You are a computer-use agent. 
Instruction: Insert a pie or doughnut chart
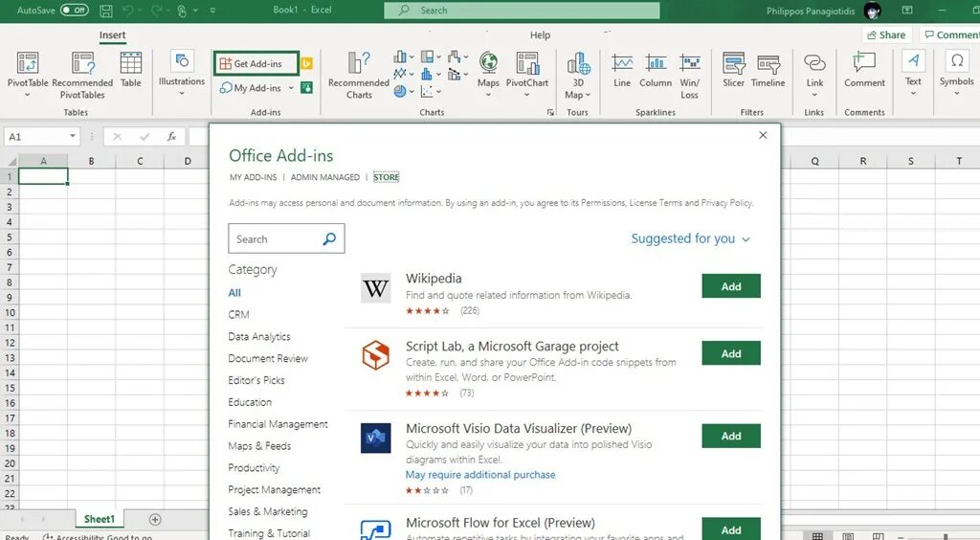click(x=403, y=92)
